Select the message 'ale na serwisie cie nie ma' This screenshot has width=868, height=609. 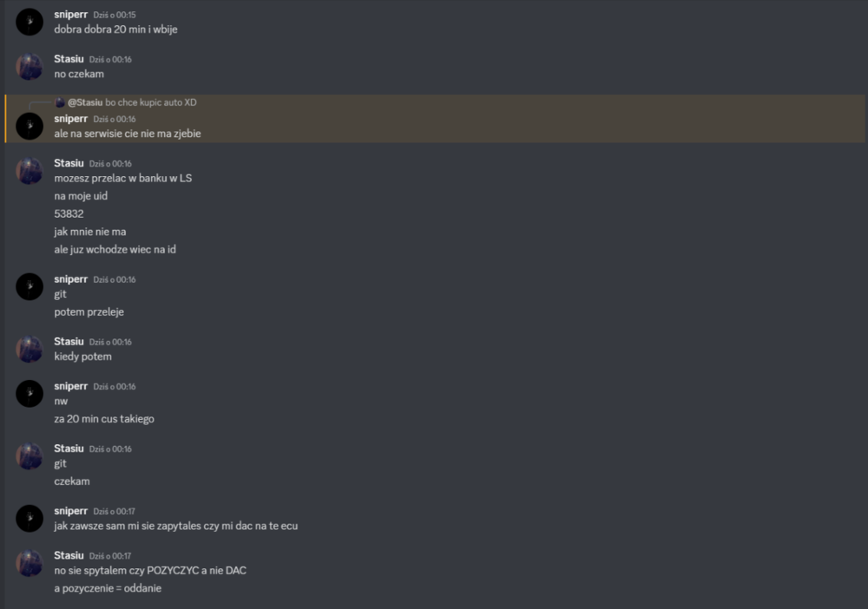click(x=128, y=134)
